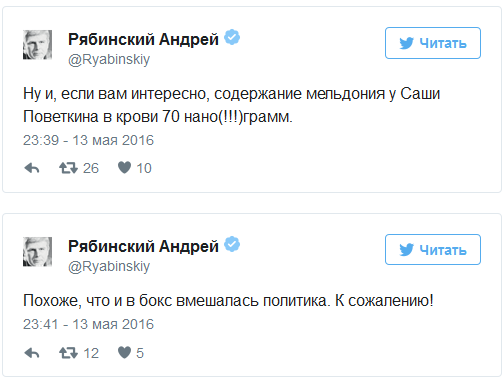This screenshot has height=387, width=504.
Task: Open profile photo in the second tweet
Action: coord(37,252)
